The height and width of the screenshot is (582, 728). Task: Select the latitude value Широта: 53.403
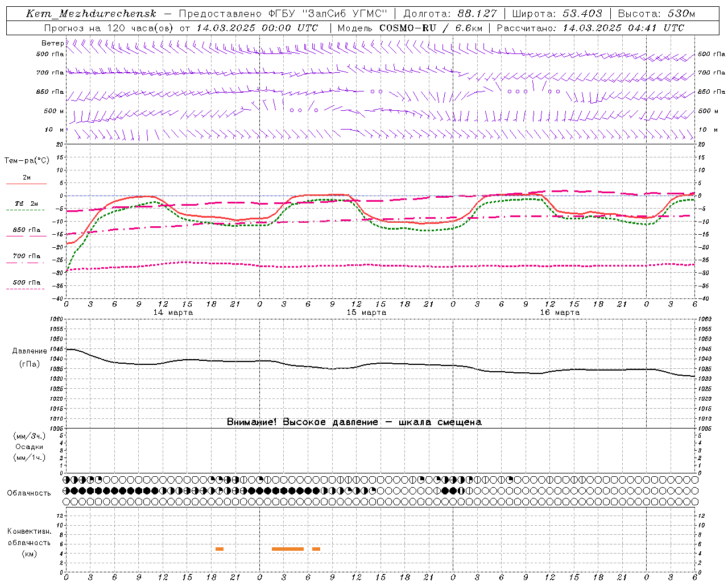(557, 14)
